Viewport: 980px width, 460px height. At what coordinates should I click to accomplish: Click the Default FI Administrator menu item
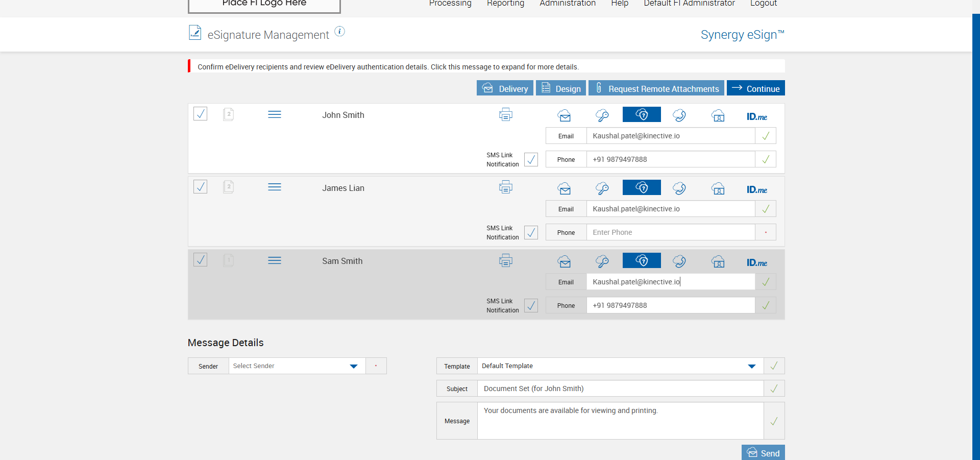689,3
